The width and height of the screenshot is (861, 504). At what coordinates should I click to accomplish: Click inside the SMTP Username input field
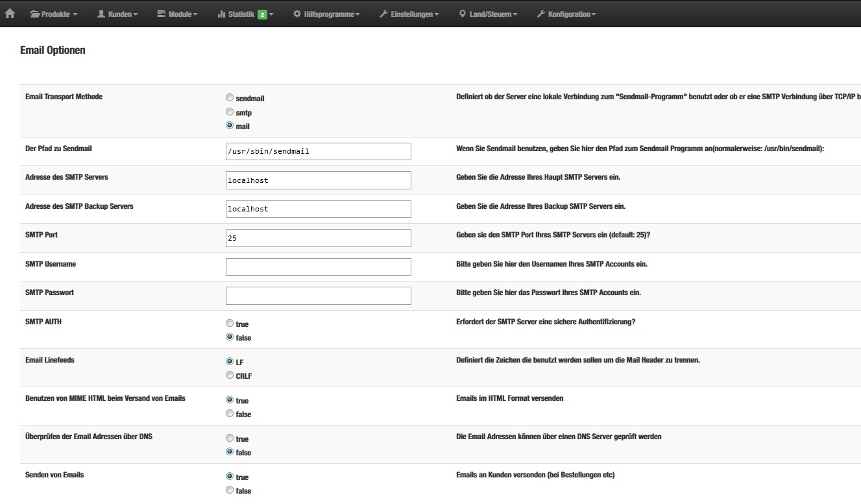[x=318, y=267]
